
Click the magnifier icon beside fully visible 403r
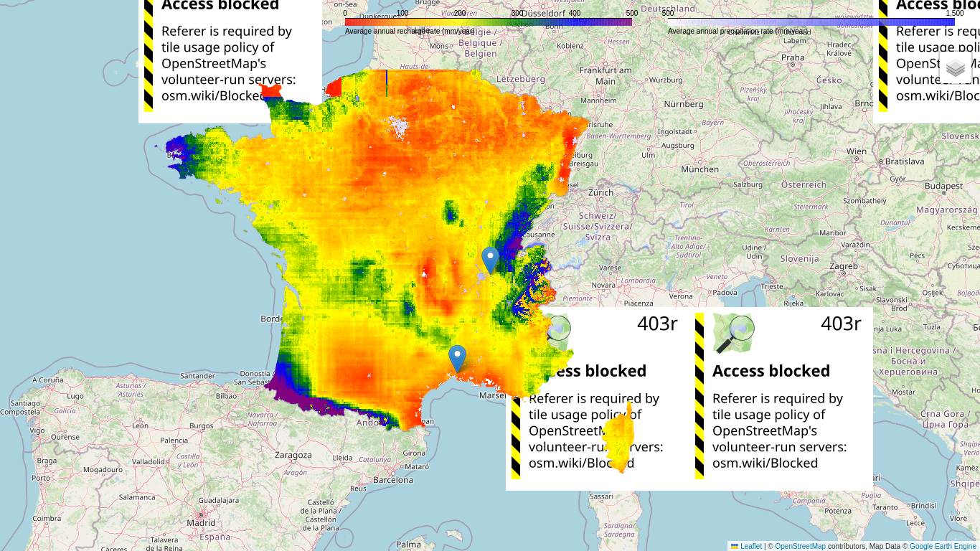734,334
